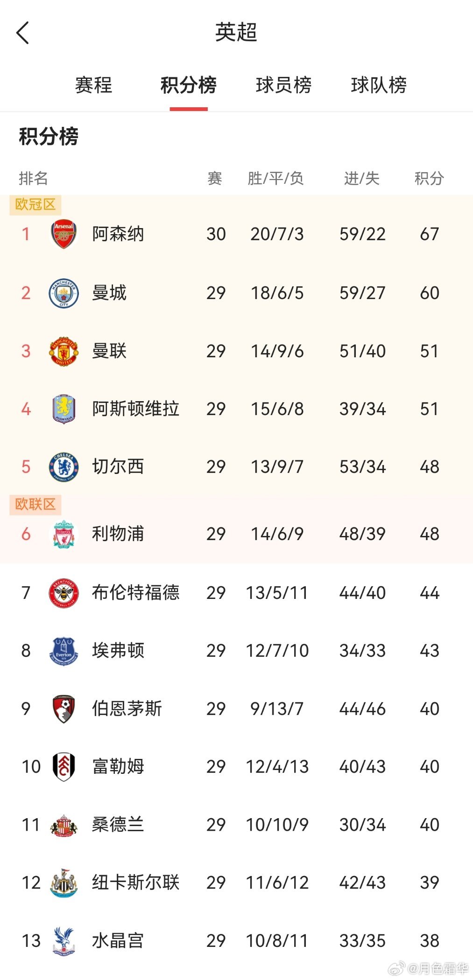This screenshot has width=473, height=980.
Task: Select the Manchester City club logo
Action: click(x=64, y=293)
